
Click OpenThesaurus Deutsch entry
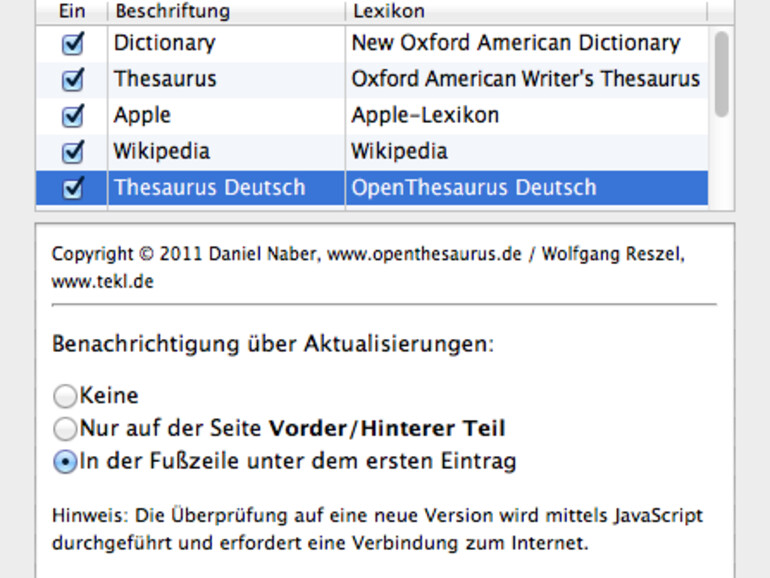(527, 188)
